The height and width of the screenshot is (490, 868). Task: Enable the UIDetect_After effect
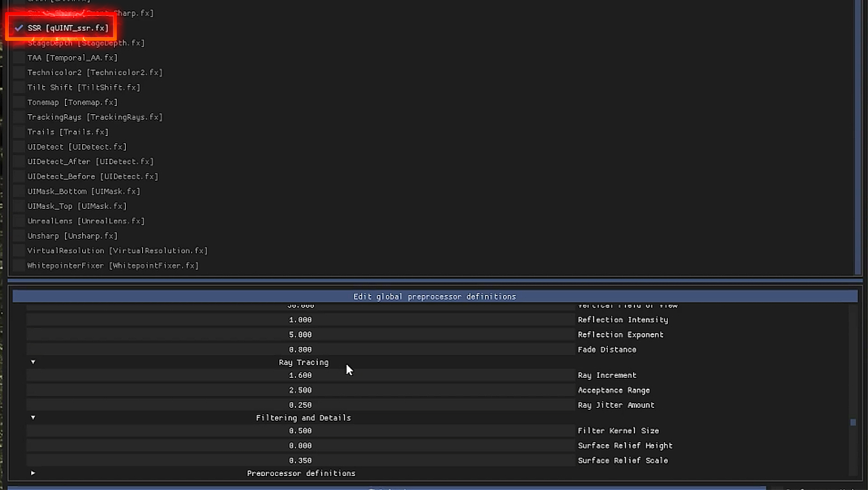click(x=19, y=161)
